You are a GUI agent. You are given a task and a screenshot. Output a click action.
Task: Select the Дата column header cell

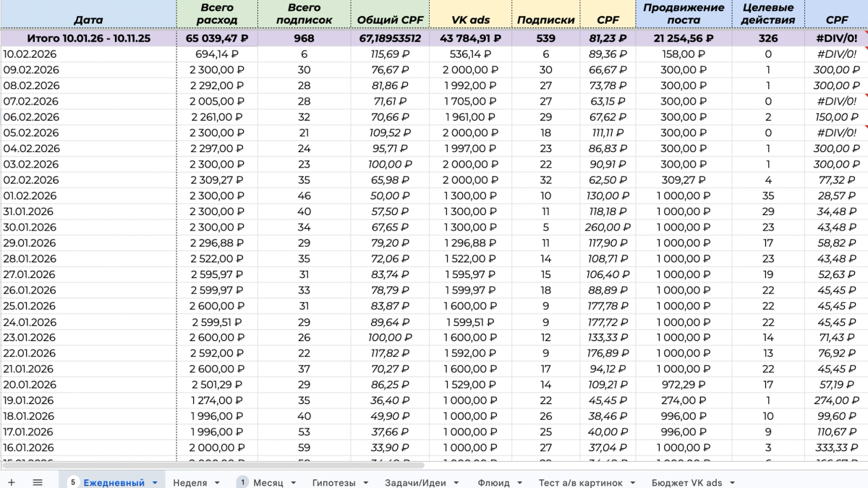click(x=88, y=14)
